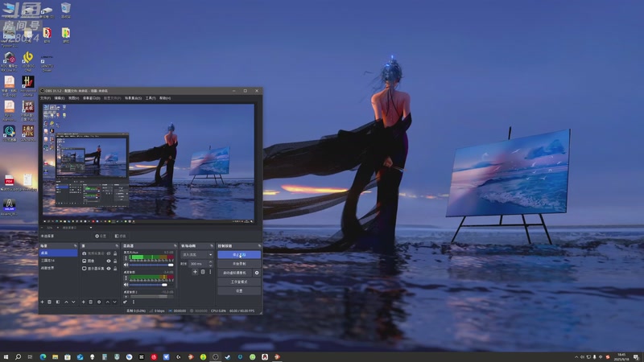This screenshot has height=362, width=644.
Task: Decrease transition duration with down arrow
Action: 211,265
